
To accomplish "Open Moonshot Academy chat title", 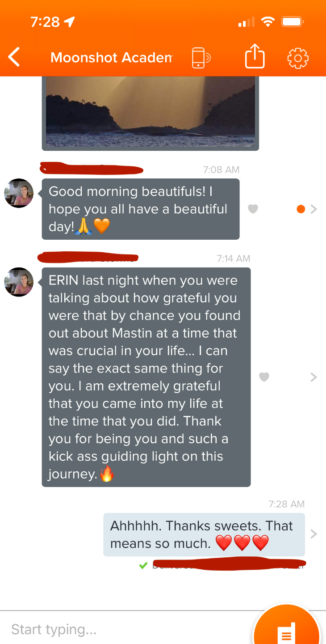I will click(112, 58).
